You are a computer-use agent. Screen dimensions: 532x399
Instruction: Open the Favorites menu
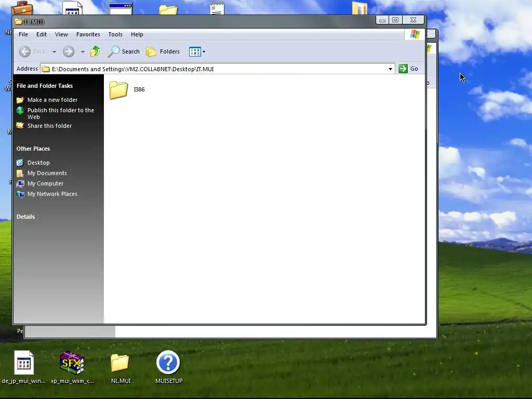pyautogui.click(x=88, y=34)
